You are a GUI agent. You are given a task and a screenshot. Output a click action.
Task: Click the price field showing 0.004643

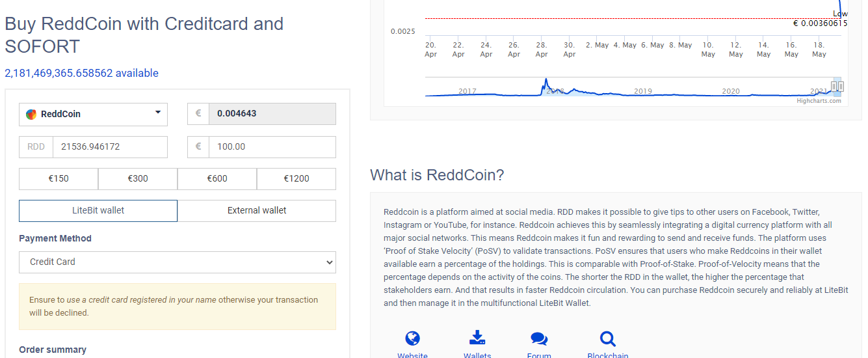(x=272, y=114)
